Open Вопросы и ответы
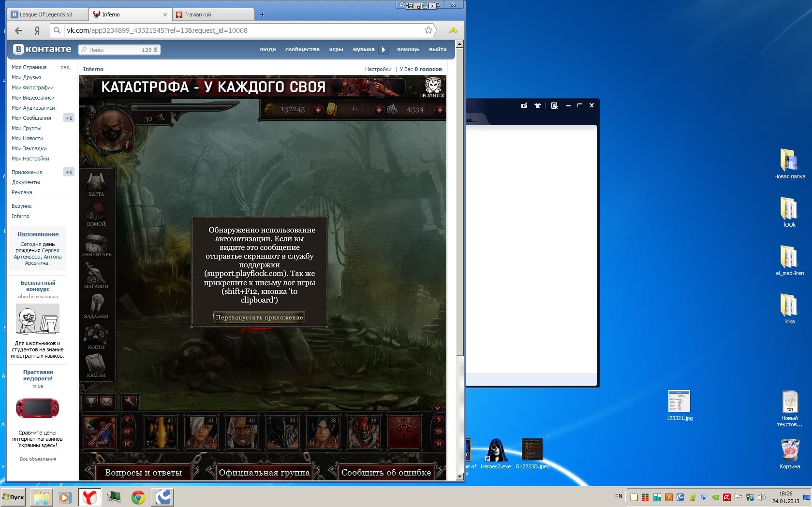 click(x=143, y=473)
